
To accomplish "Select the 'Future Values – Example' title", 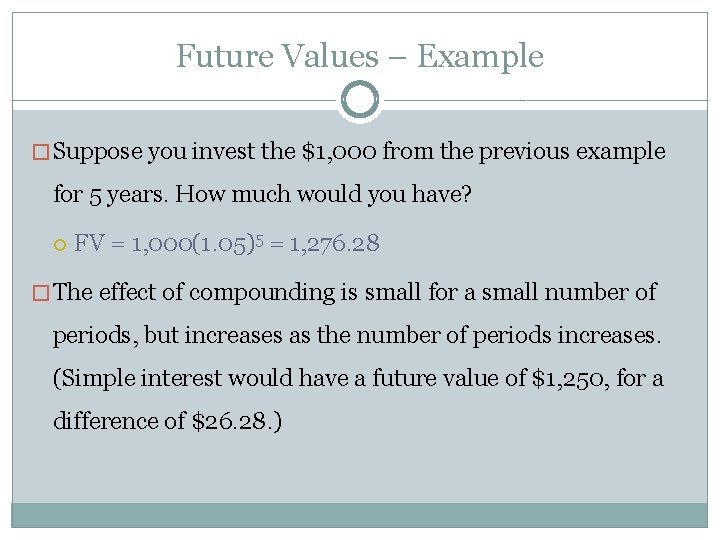I will tap(360, 56).
